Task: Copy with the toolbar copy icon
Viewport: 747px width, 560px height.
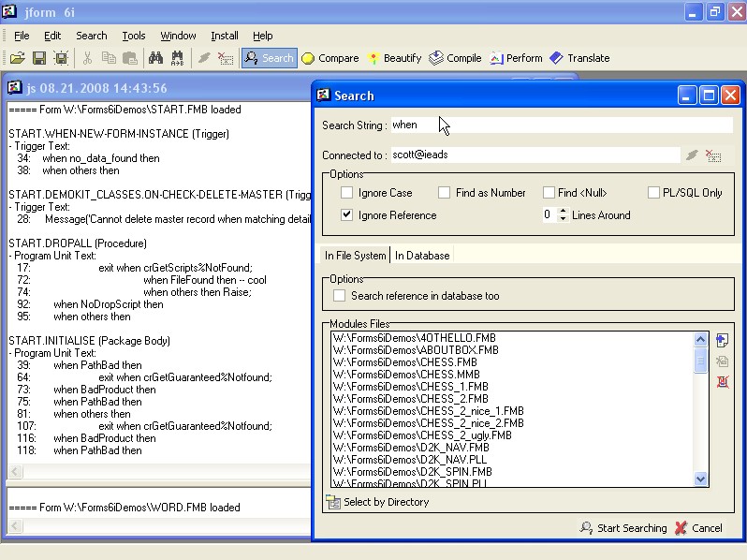Action: (x=109, y=58)
